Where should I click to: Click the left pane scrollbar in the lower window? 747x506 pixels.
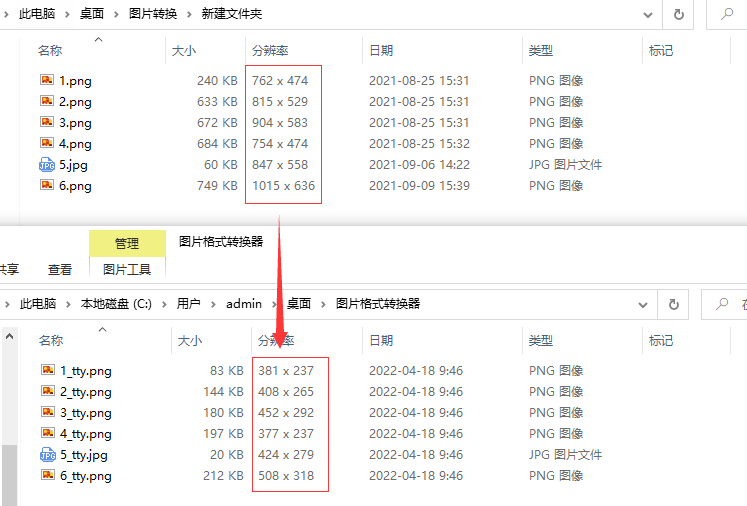(x=6, y=470)
